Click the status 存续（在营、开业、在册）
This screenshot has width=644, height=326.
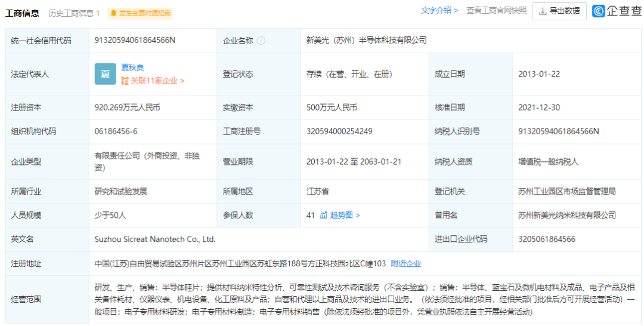click(349, 75)
